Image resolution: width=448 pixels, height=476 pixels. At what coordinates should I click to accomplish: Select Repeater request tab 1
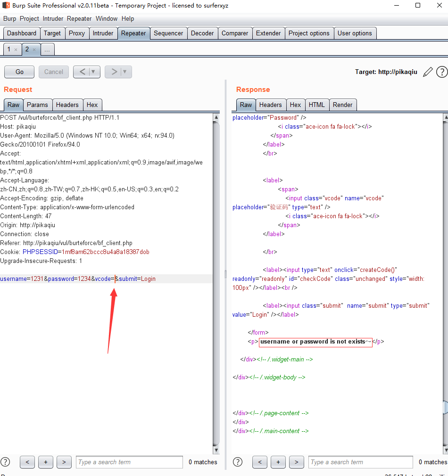pos(9,49)
